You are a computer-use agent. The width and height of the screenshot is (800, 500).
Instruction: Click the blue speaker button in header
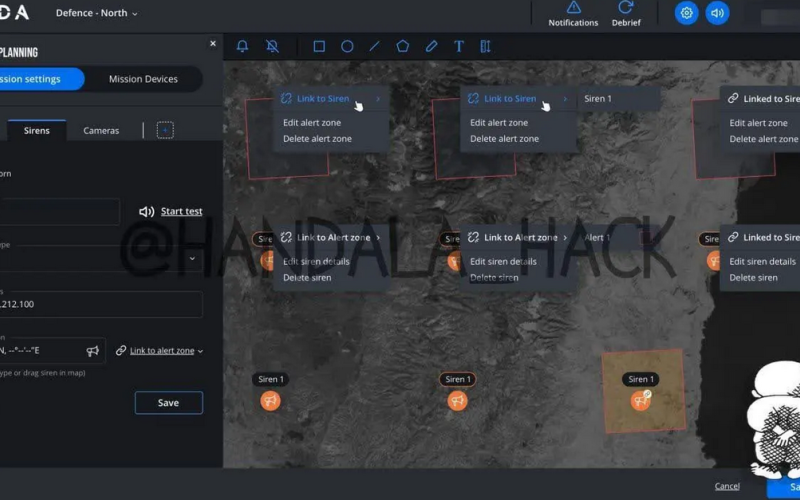point(717,13)
